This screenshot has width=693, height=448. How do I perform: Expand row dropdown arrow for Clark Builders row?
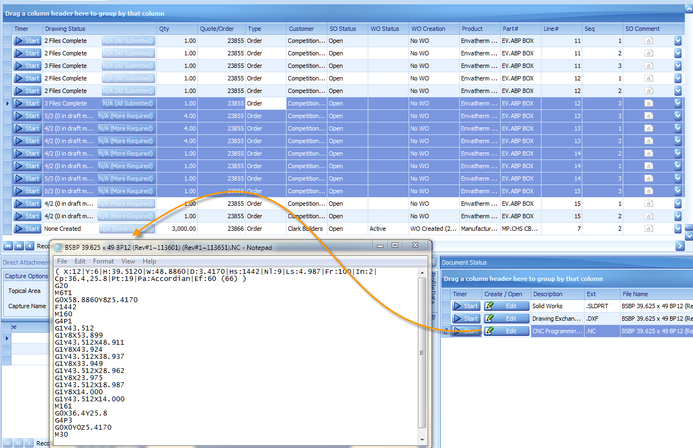pyautogui.click(x=678, y=228)
